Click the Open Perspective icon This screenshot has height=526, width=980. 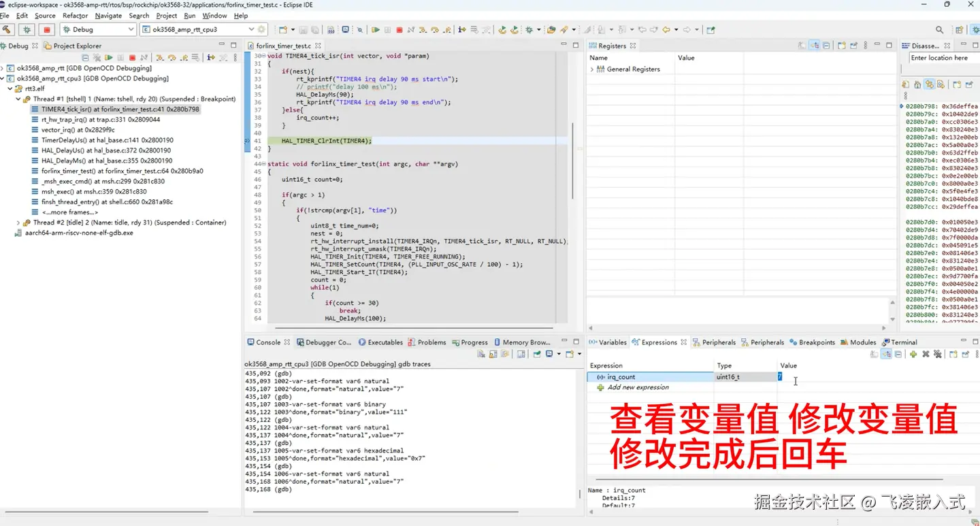tap(959, 30)
